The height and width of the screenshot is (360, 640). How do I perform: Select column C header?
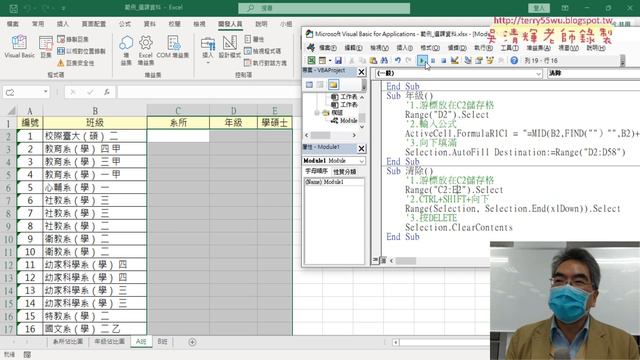[178, 111]
